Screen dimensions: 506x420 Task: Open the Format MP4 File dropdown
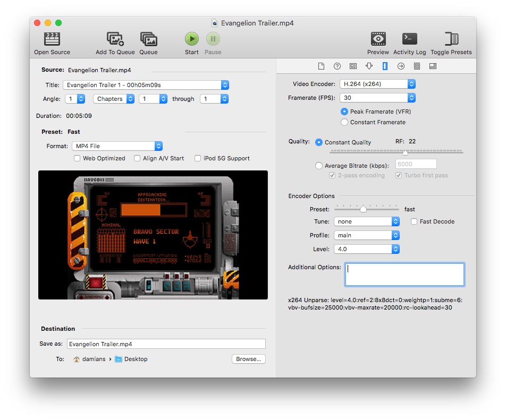coord(117,146)
